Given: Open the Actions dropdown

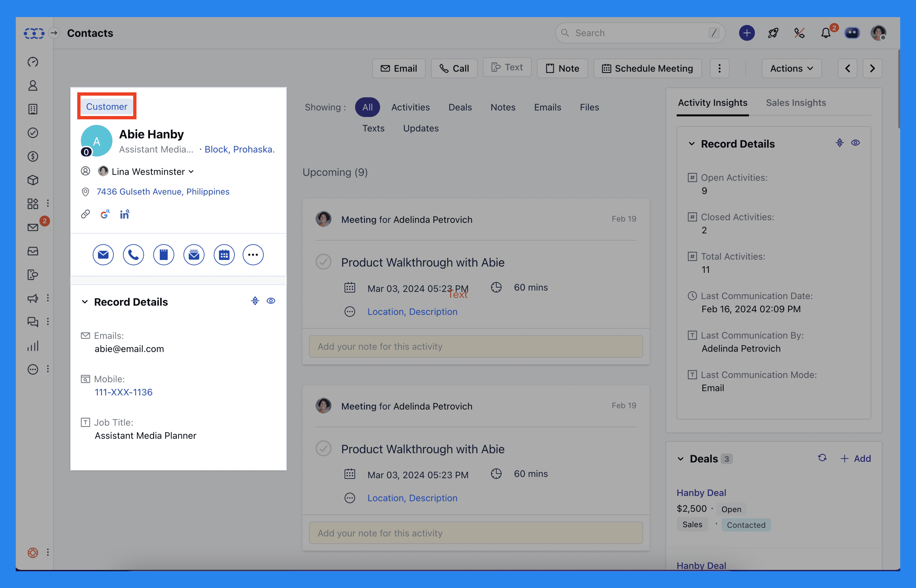Looking at the screenshot, I should click(x=791, y=68).
